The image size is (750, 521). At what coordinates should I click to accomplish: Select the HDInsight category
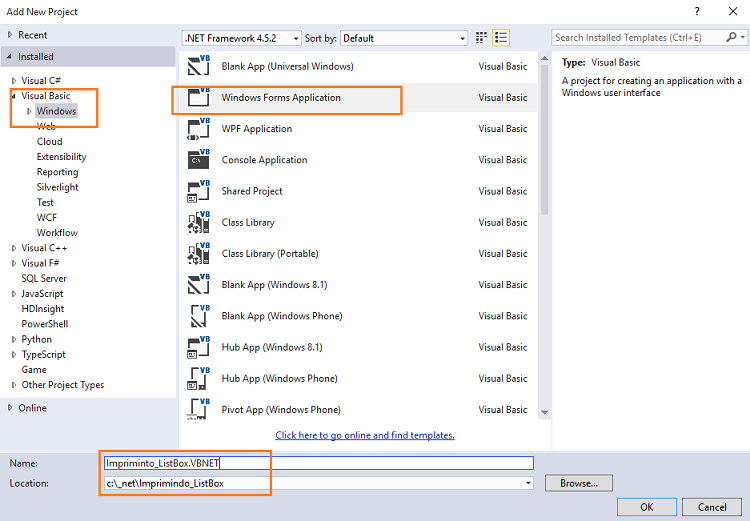click(x=43, y=309)
